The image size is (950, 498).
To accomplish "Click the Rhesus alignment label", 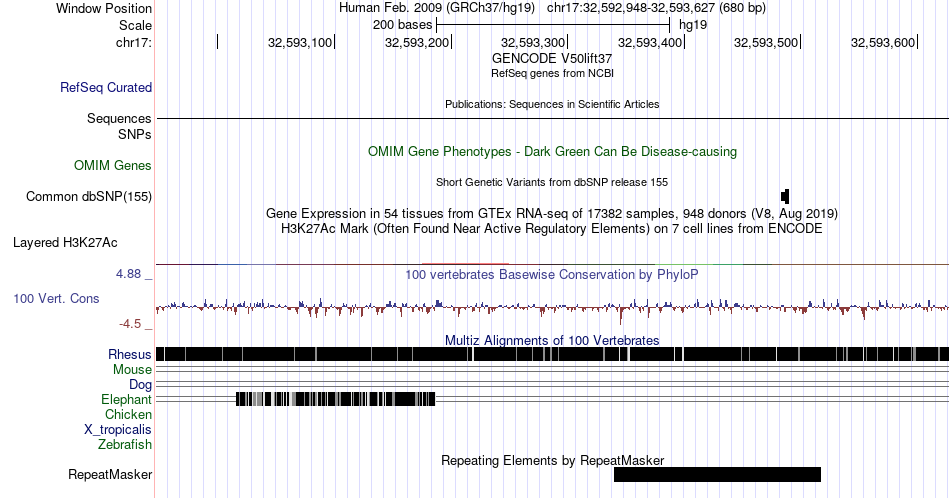I will pyautogui.click(x=130, y=354).
